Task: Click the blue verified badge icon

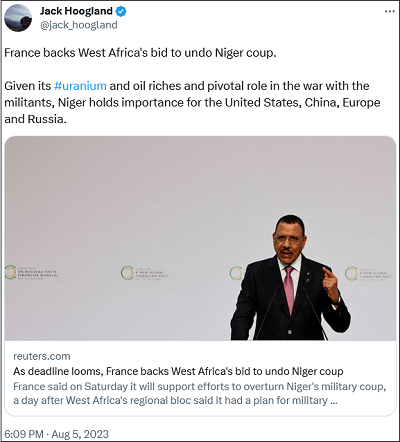Action: pos(121,12)
